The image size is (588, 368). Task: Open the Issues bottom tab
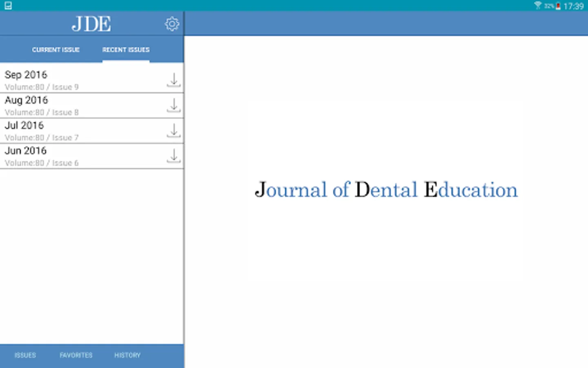click(x=25, y=355)
